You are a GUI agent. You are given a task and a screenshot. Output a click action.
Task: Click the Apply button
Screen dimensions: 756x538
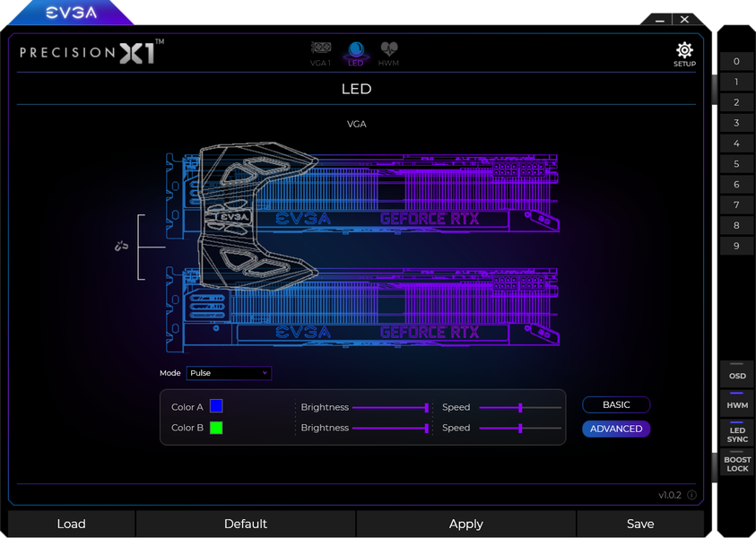465,524
